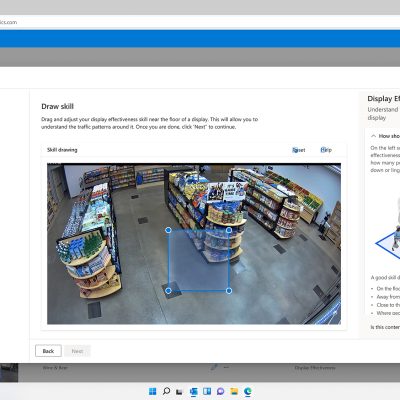
Task: Open Task View on the taskbar
Action: pos(179,392)
